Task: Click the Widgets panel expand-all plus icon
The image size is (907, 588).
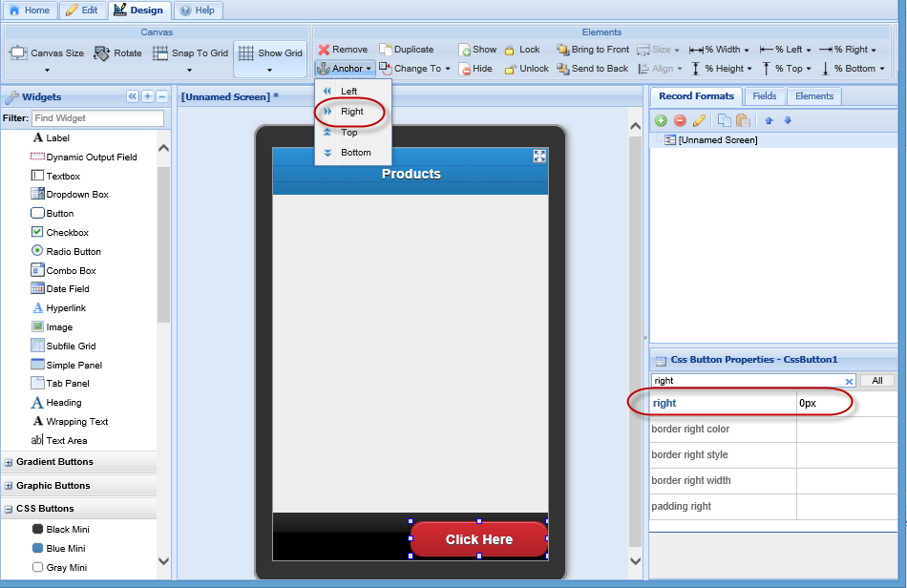Action: pos(147,96)
